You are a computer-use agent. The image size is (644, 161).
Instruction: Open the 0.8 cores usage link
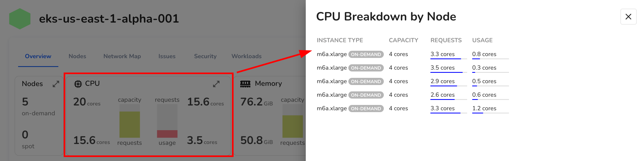click(484, 54)
